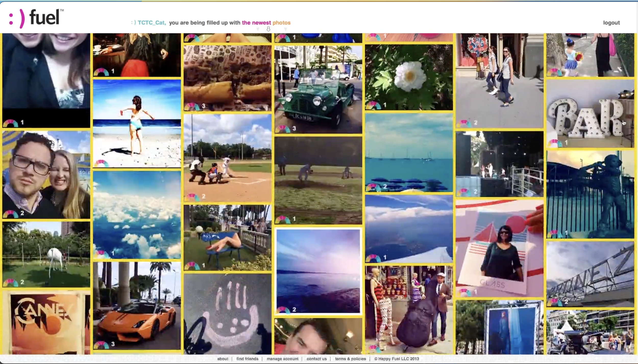Click rainbow meter on purple sunset sea photo
Screen dimensions: 638x364
283,310
